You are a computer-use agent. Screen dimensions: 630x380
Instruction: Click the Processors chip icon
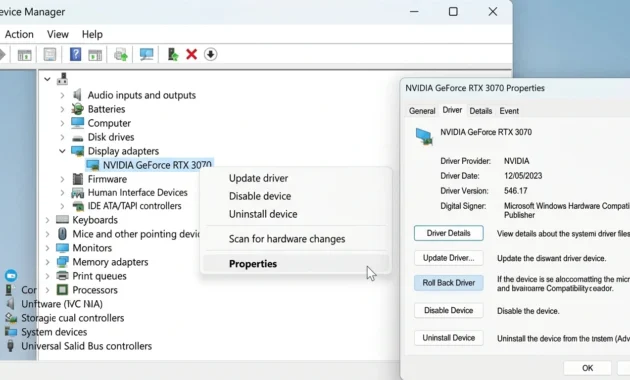pyautogui.click(x=62, y=290)
